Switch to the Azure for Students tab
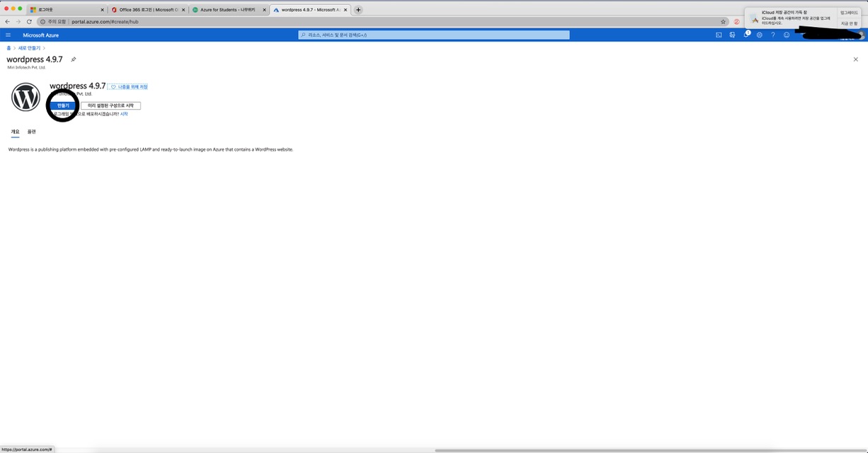 [229, 10]
